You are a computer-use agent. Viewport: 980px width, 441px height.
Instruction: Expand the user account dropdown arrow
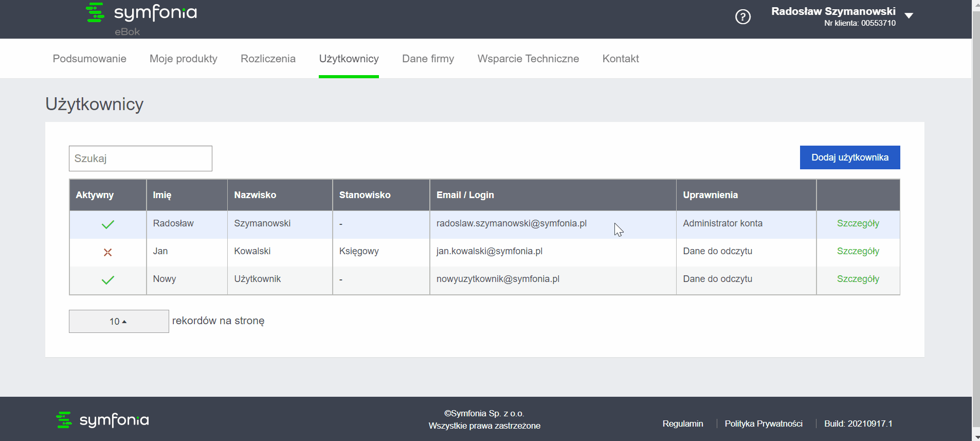point(909,15)
